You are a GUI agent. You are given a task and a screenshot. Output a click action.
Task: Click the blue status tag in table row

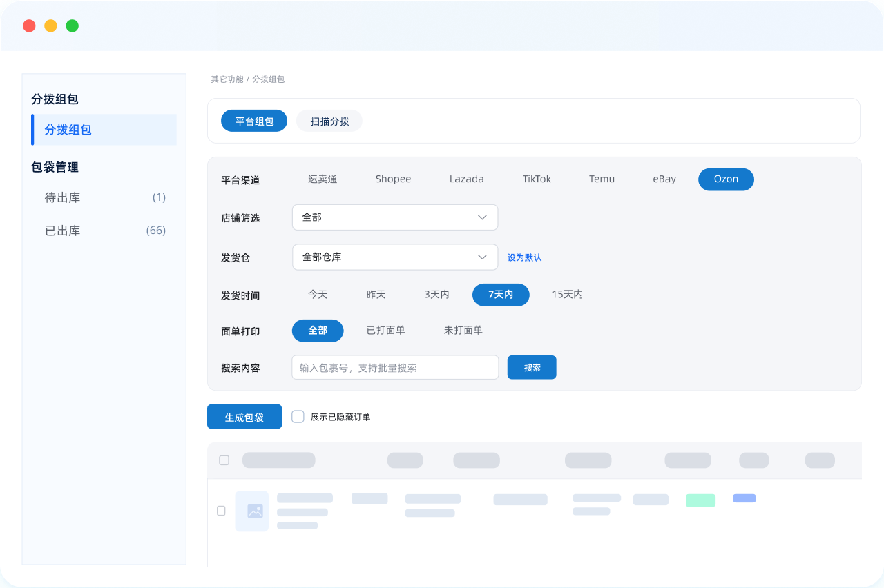[x=744, y=498]
